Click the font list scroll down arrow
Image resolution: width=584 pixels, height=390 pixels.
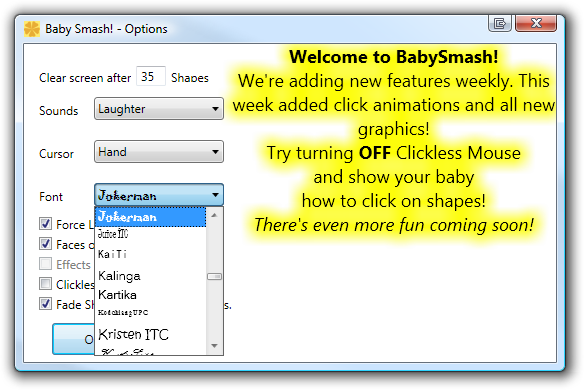214,346
